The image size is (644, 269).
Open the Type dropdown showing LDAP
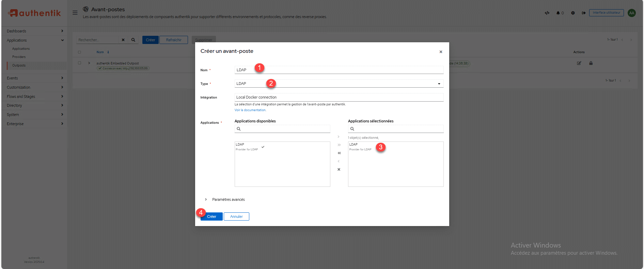coord(339,84)
